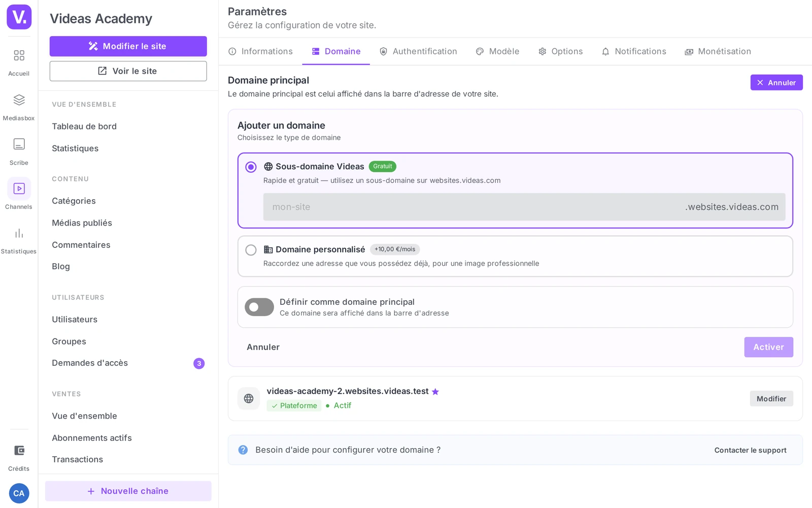Screen dimensions: 812x508
Task: Click the Contacter le support link
Action: click(x=750, y=450)
